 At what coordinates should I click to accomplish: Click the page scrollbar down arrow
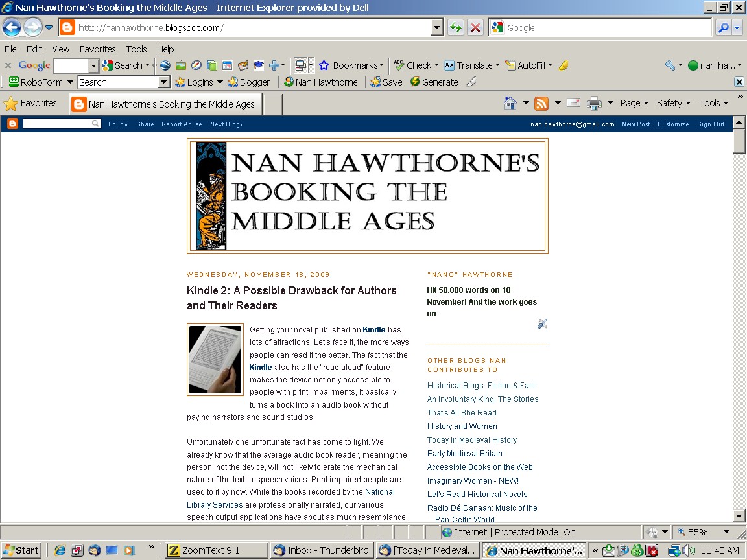tap(739, 516)
